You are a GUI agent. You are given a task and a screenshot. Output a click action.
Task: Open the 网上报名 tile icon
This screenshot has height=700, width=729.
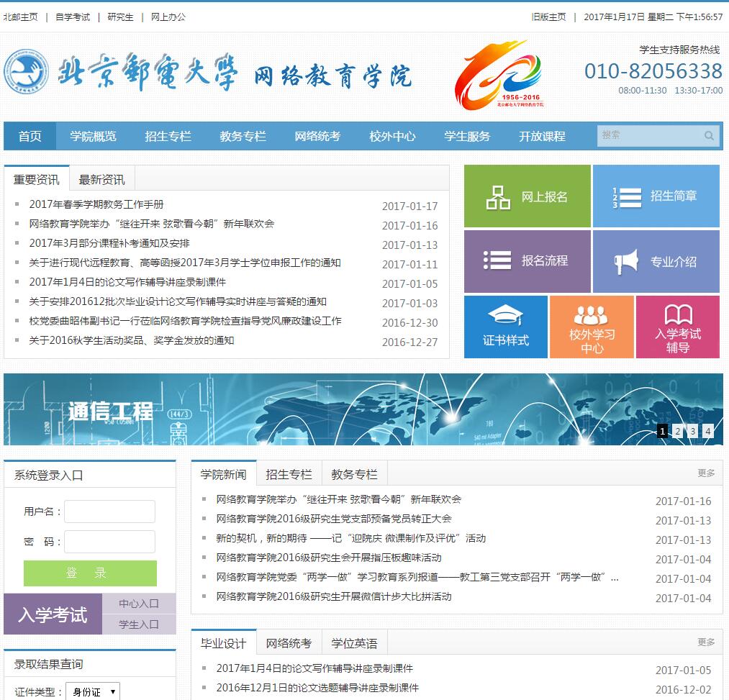(x=498, y=197)
